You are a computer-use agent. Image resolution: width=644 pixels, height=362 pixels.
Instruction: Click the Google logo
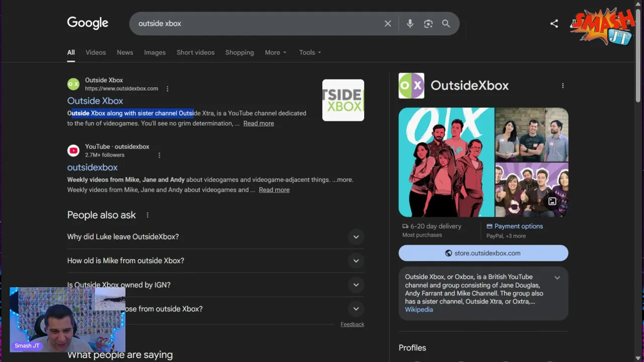(x=88, y=23)
